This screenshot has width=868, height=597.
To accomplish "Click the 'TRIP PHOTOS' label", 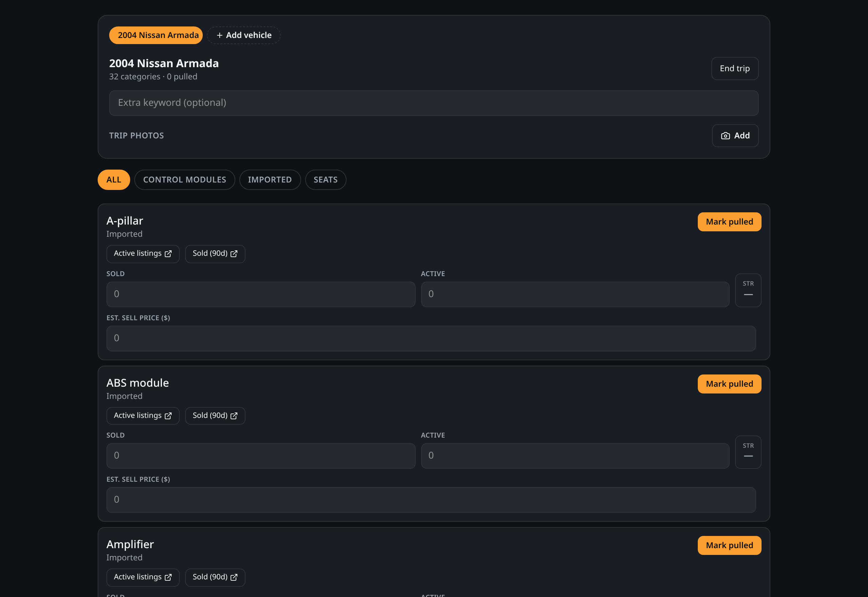I will click(x=136, y=136).
